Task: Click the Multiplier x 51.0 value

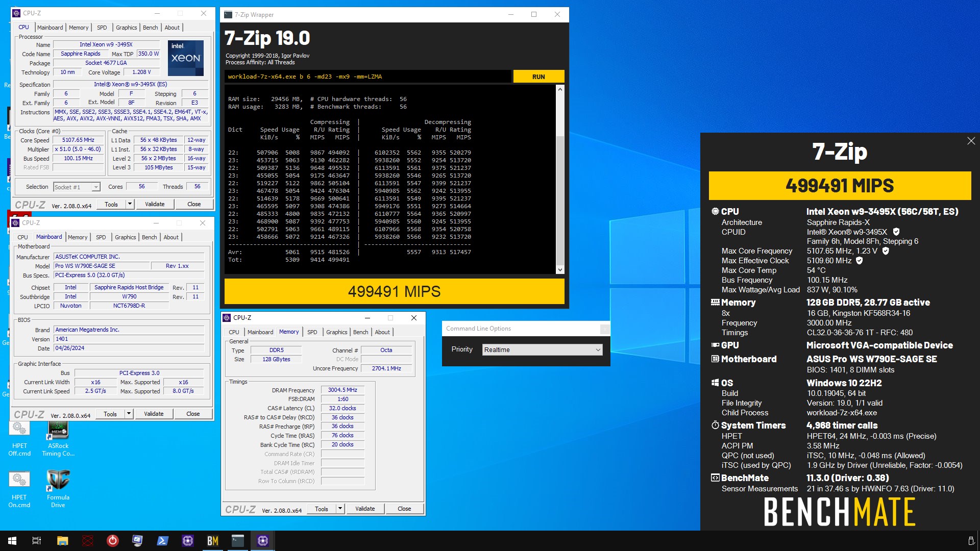Action: 79,149
